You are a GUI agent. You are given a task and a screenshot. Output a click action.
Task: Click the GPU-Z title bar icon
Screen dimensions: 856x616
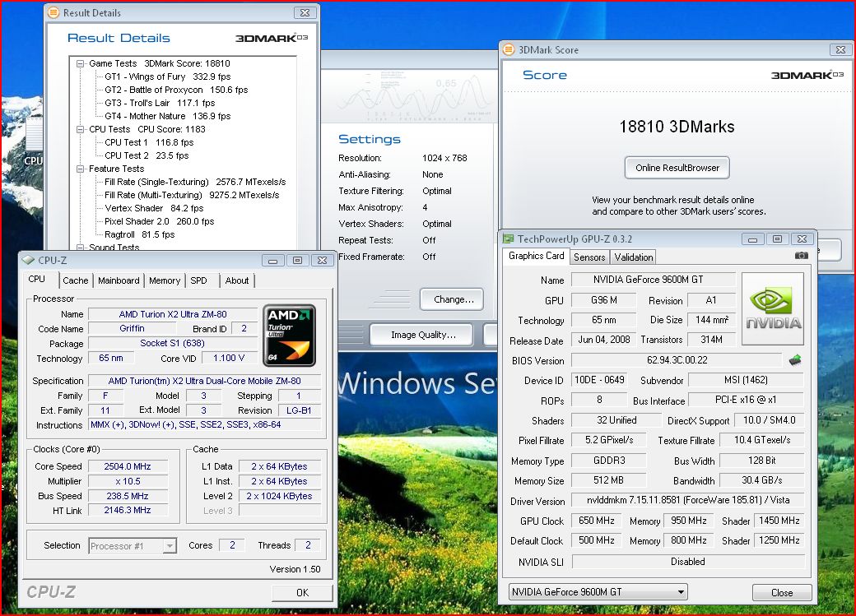click(509, 239)
